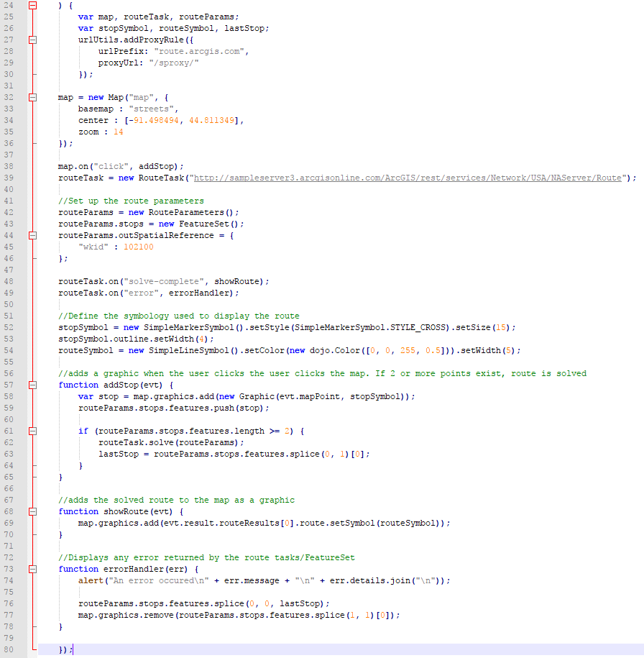The image size is (644, 658).
Task: Click the comment about displaying route task errors
Action: point(206,558)
